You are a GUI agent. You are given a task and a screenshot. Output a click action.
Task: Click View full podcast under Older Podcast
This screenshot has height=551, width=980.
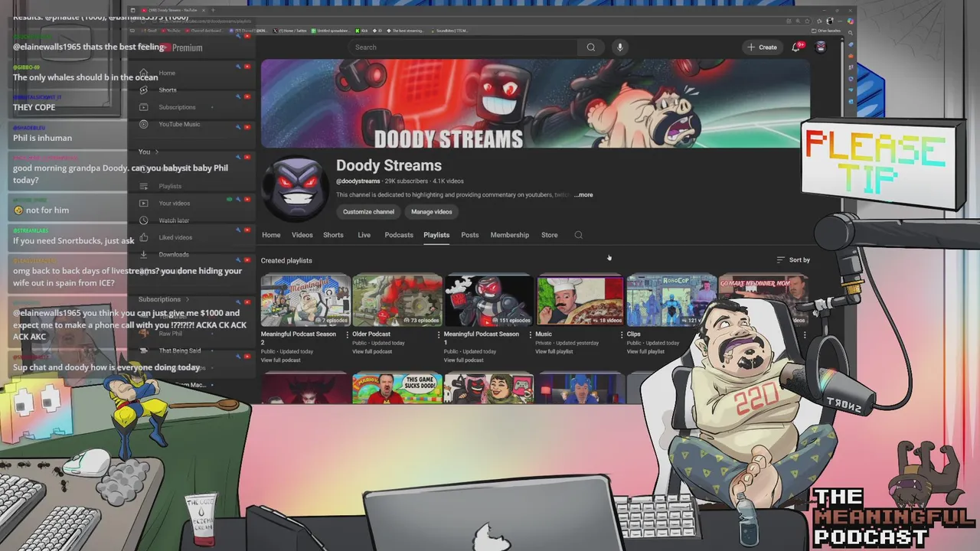[x=372, y=352]
